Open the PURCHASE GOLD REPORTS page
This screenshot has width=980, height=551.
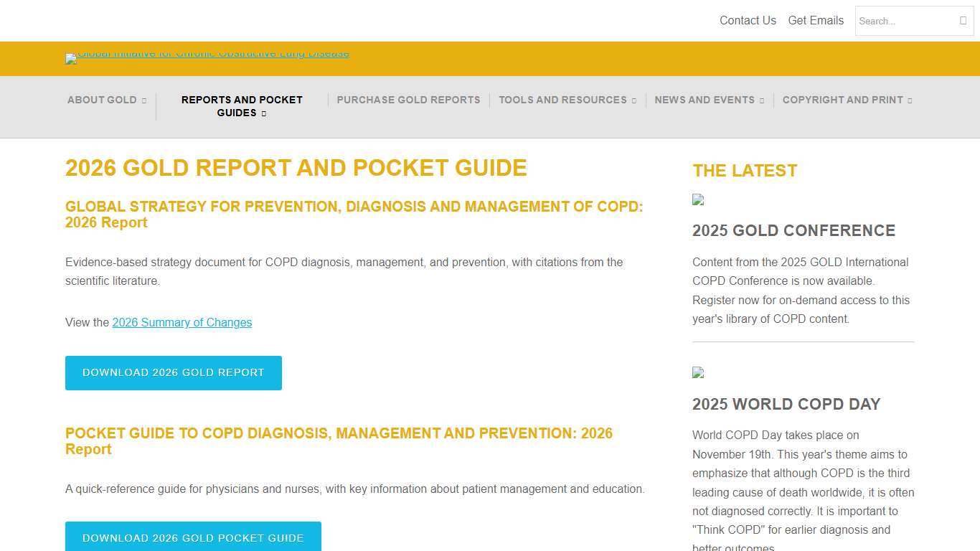coord(408,100)
